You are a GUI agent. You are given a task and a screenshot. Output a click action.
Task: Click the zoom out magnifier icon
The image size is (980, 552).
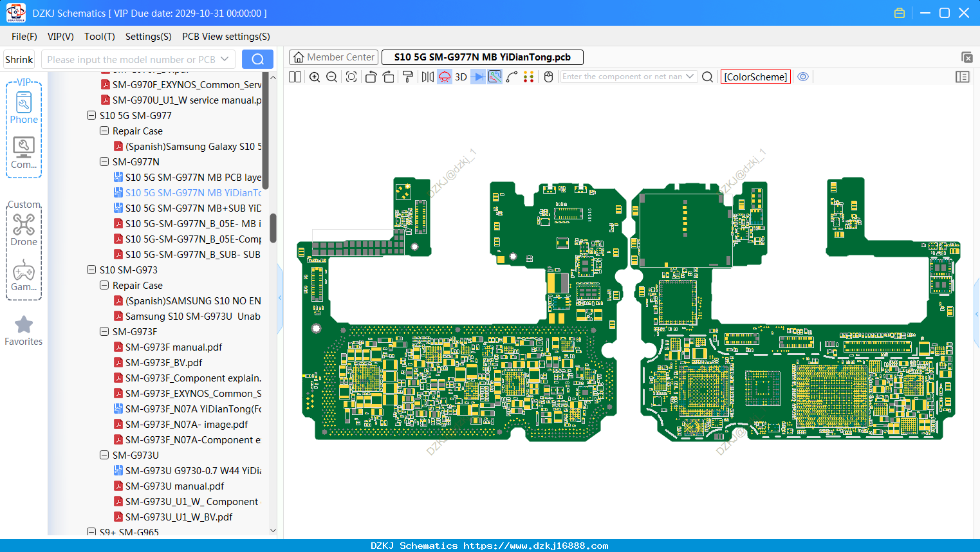332,77
